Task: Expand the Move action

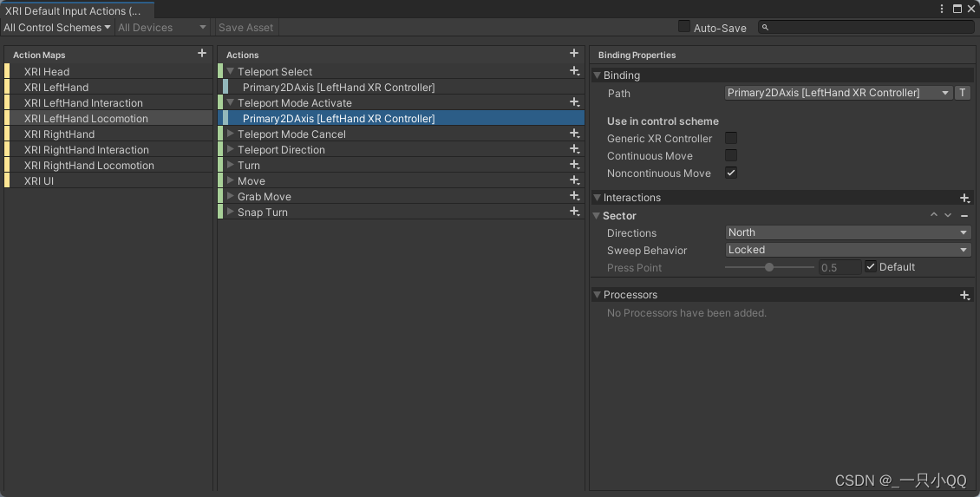Action: tap(230, 180)
